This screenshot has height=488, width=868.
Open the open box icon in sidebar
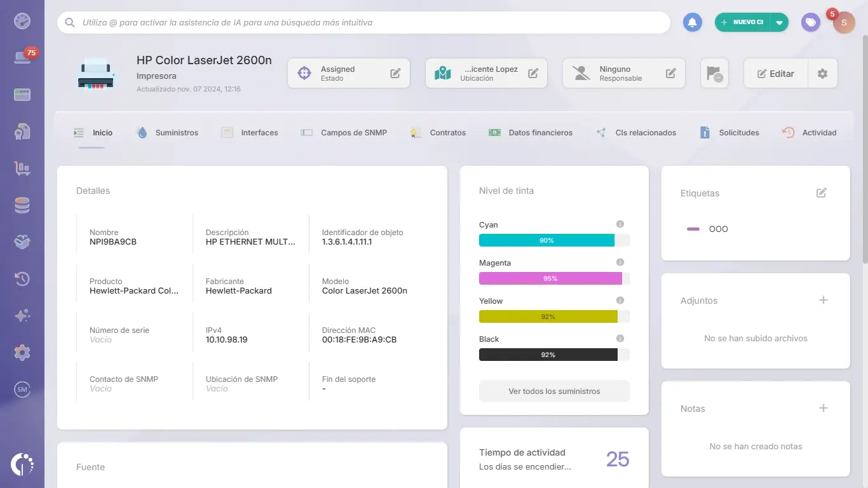click(x=22, y=242)
